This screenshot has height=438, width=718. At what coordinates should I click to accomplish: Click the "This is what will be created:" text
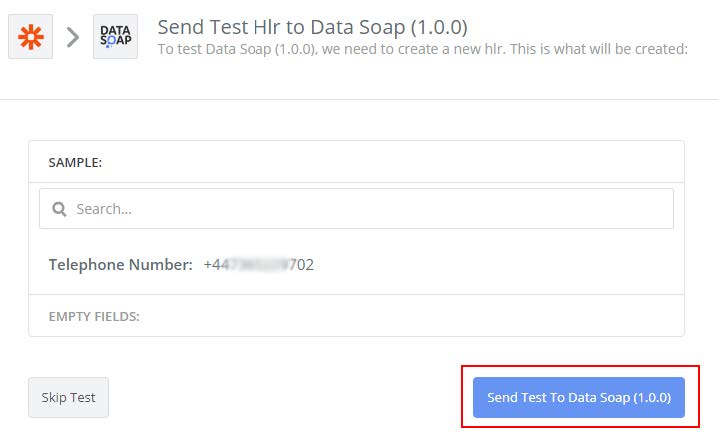[596, 48]
